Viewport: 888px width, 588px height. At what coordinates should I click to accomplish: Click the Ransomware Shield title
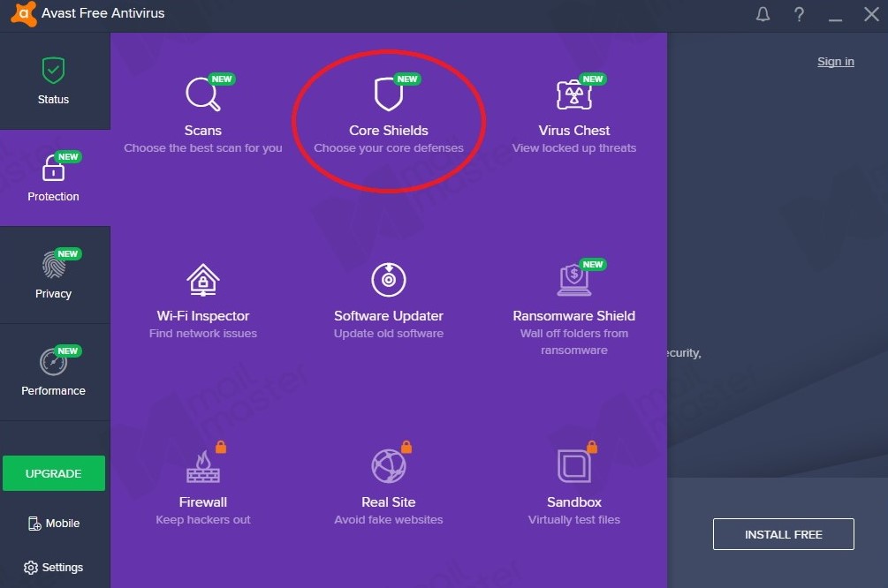(573, 316)
